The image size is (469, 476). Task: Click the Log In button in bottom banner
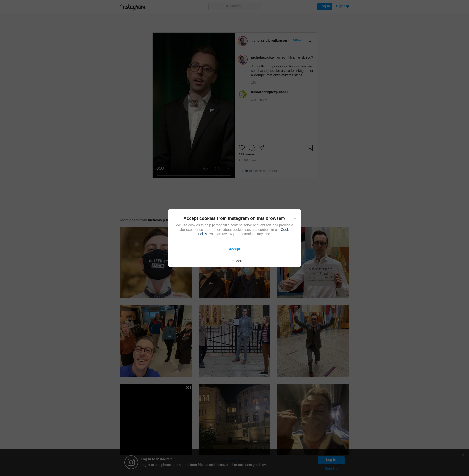(331, 460)
